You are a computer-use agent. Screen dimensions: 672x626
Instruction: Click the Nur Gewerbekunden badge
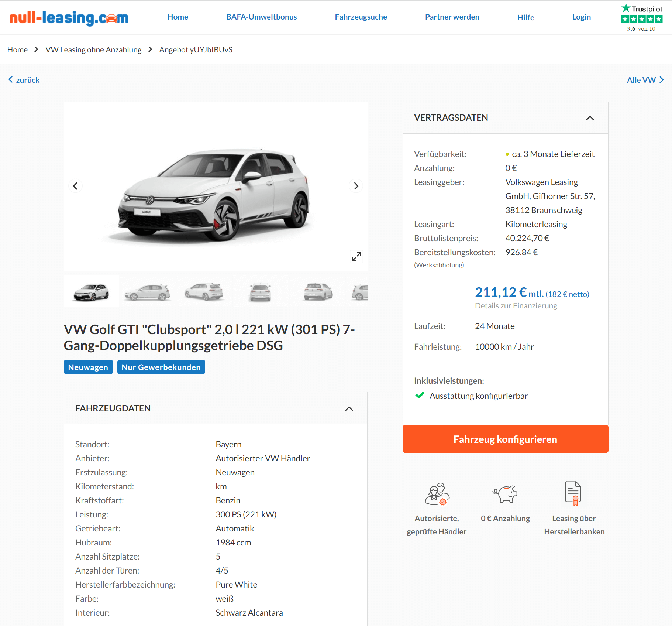click(161, 367)
